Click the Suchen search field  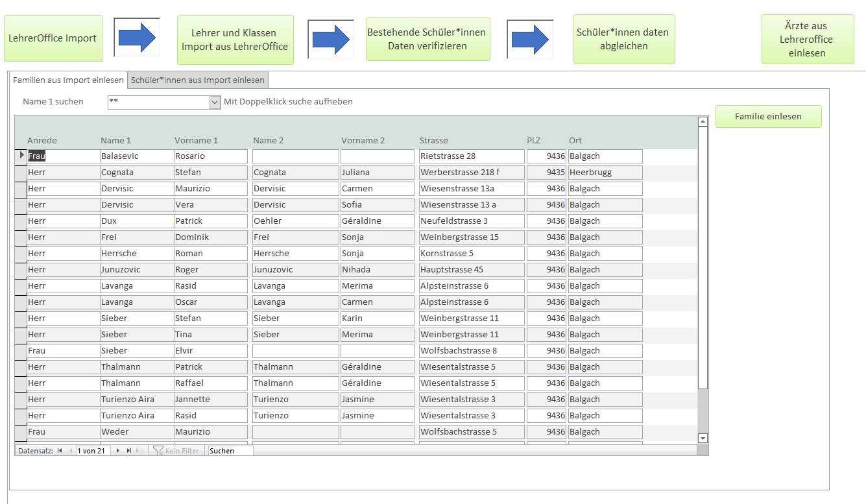230,450
